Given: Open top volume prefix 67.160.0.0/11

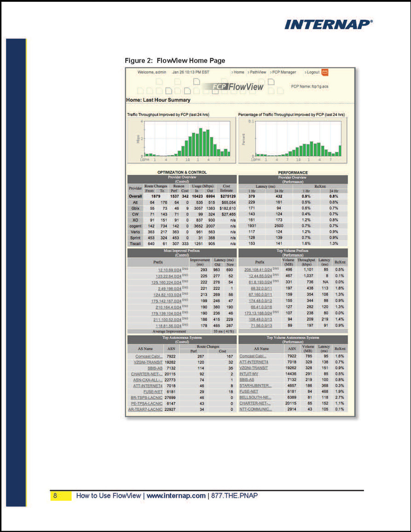Looking at the screenshot, I should 260,295.
